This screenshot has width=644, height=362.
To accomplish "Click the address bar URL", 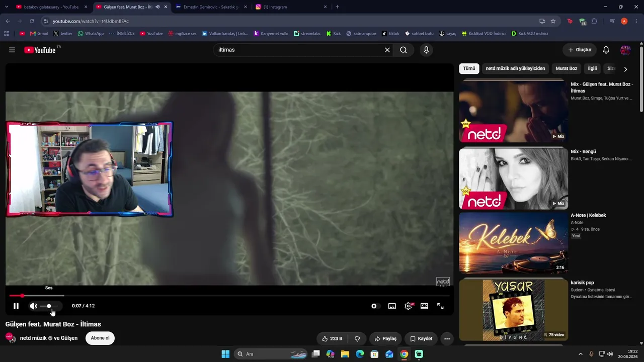I will (91, 21).
